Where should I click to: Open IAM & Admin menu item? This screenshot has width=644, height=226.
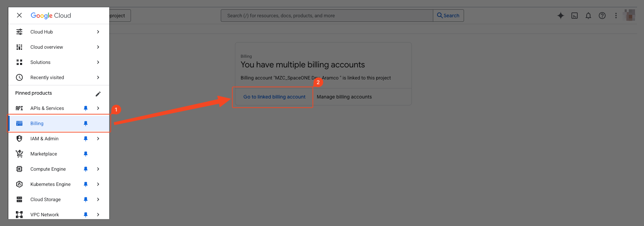(59, 139)
